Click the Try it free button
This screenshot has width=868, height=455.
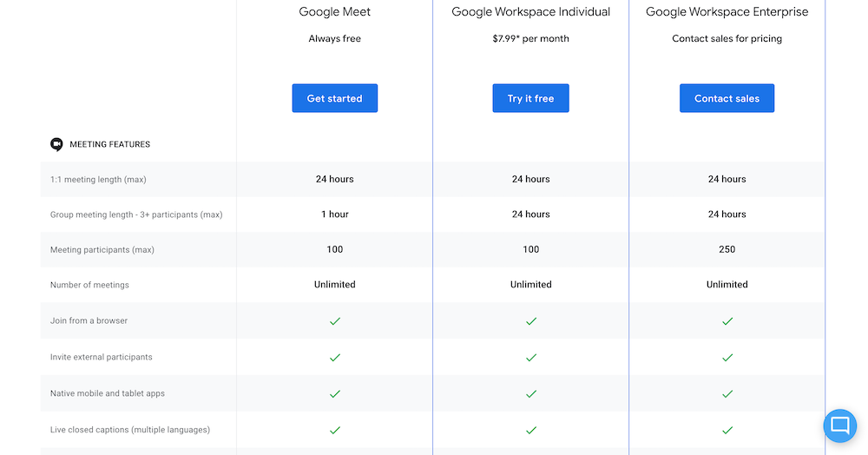pyautogui.click(x=531, y=98)
